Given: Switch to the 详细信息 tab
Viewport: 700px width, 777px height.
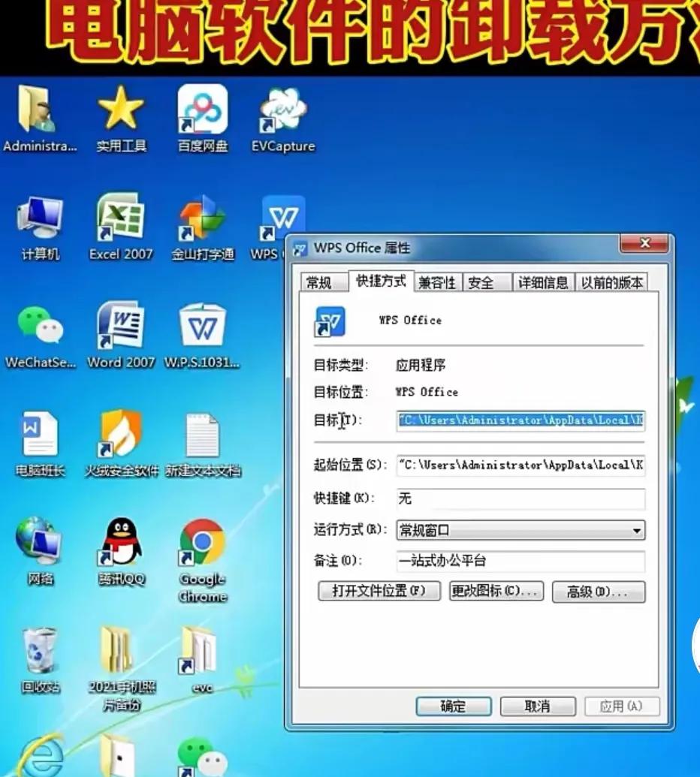Looking at the screenshot, I should pyautogui.click(x=543, y=282).
